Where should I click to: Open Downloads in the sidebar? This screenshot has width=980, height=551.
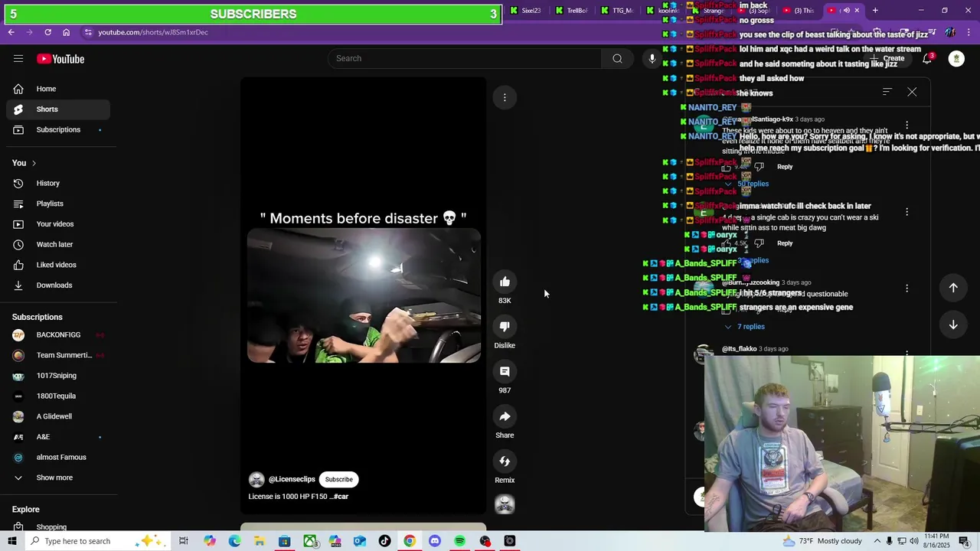[x=58, y=285]
